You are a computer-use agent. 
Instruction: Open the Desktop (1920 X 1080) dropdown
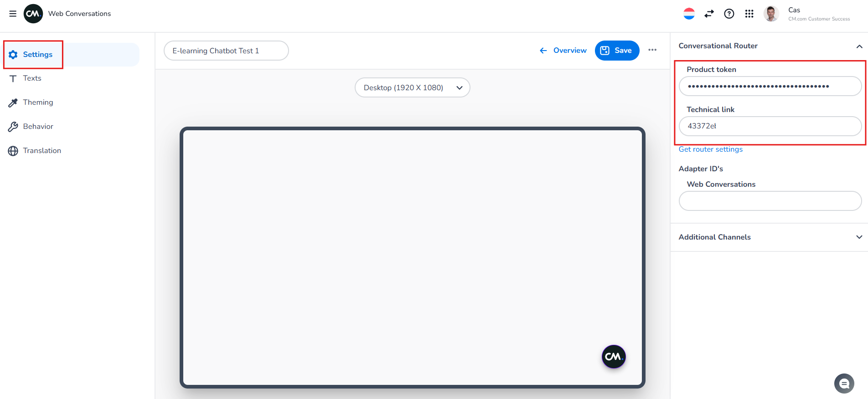[x=412, y=87]
